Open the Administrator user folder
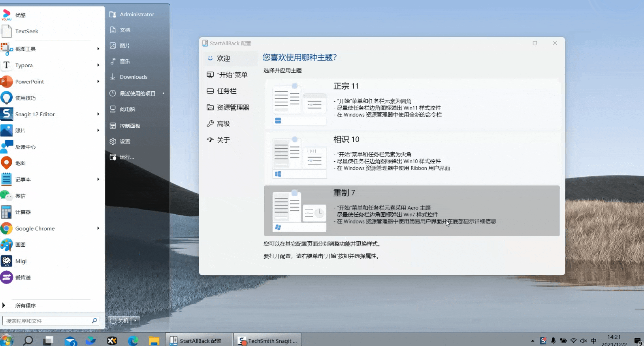Viewport: 644px width, 346px height. click(137, 14)
